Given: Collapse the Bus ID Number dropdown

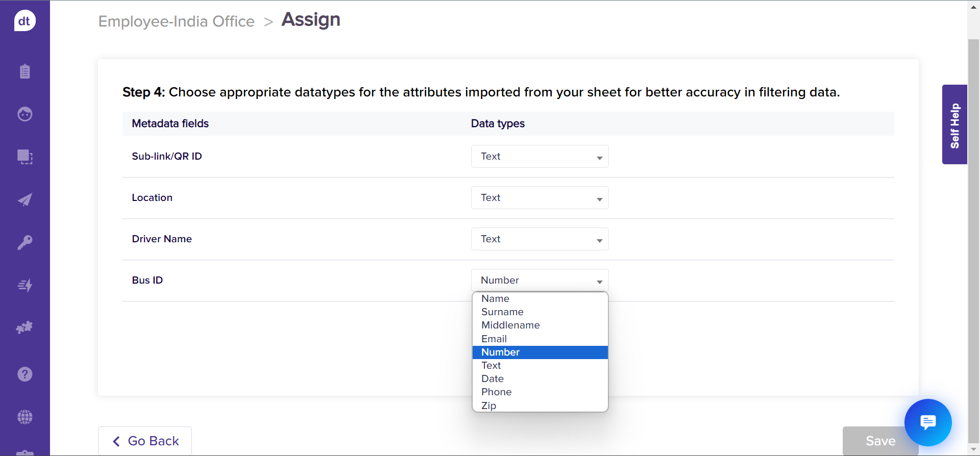Looking at the screenshot, I should coord(540,281).
